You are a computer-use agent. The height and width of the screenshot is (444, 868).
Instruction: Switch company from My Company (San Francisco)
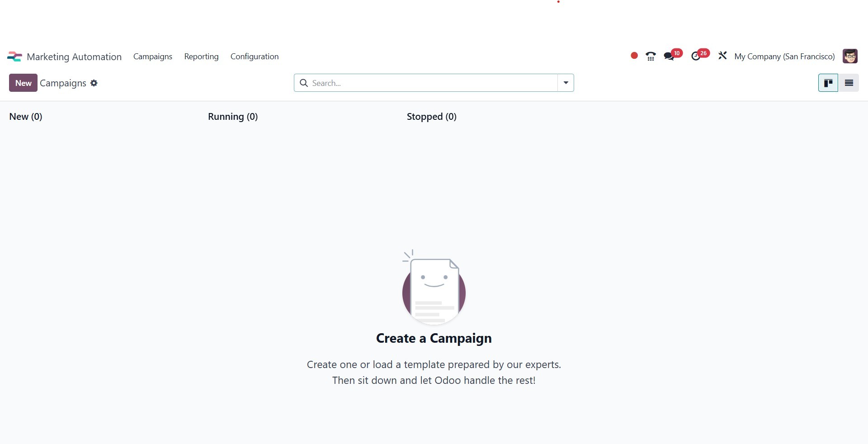tap(784, 57)
